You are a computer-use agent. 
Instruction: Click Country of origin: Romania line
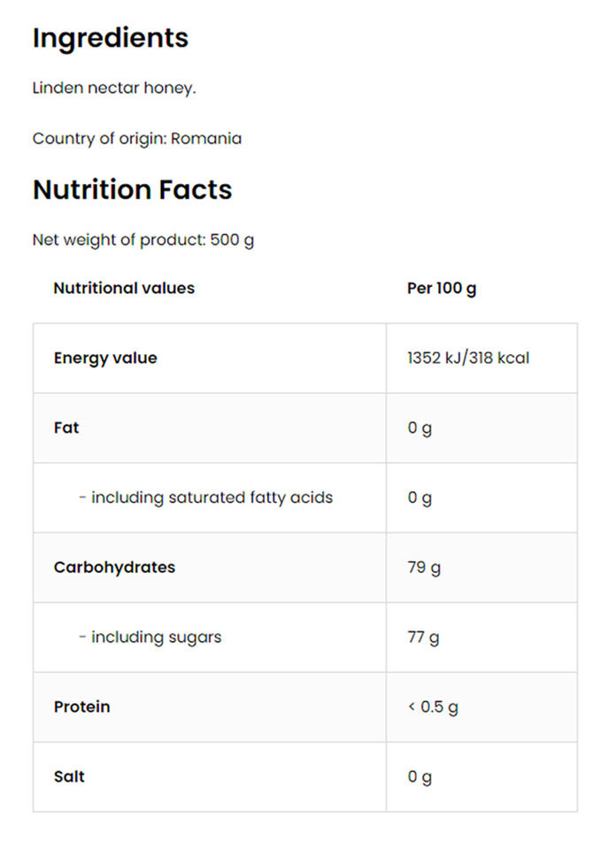tap(137, 139)
